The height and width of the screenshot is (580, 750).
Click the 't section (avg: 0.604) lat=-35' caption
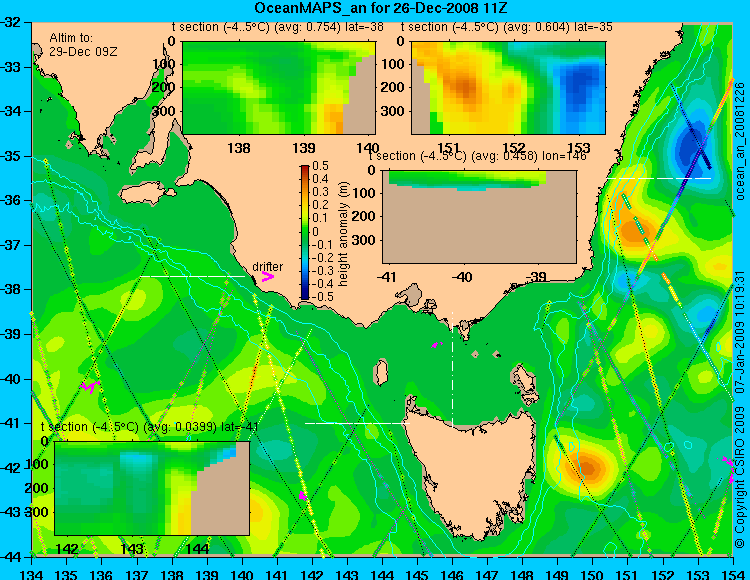click(x=507, y=27)
